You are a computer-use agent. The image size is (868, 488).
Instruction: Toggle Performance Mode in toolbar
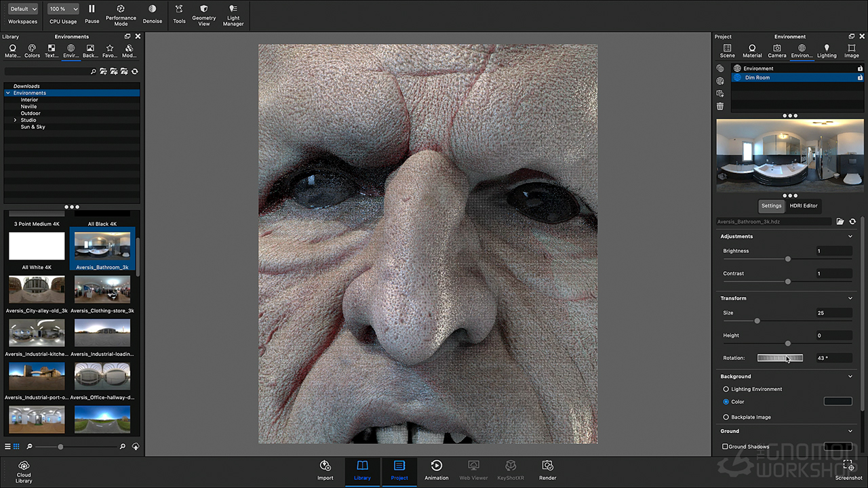121,9
